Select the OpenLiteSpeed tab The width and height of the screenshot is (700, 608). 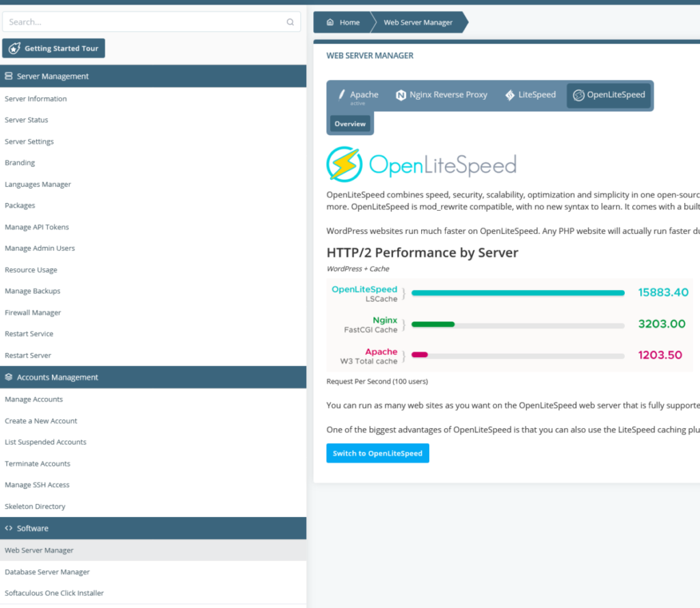pos(608,95)
